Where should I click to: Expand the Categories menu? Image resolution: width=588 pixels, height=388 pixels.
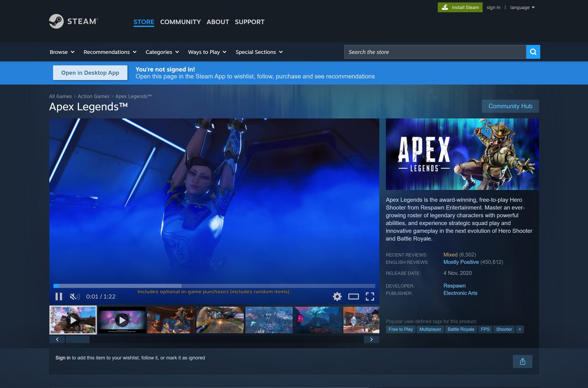click(x=162, y=52)
